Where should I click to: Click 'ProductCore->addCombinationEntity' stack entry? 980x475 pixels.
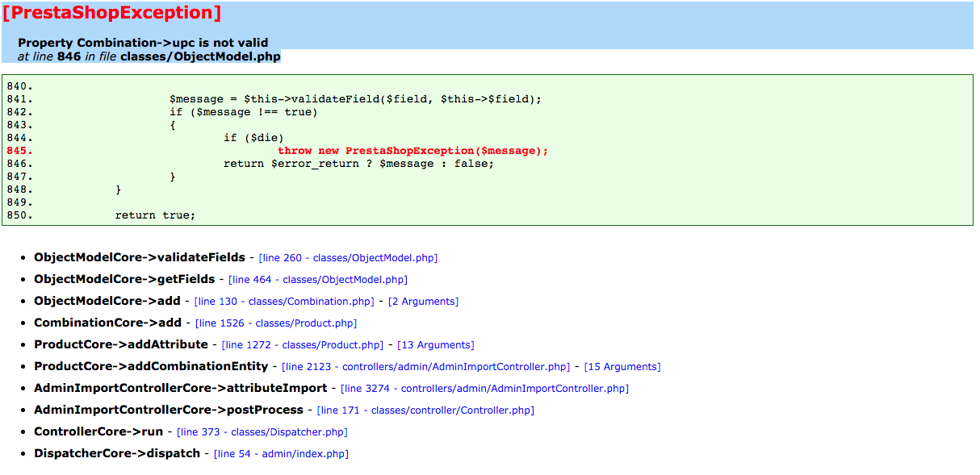pyautogui.click(x=151, y=367)
